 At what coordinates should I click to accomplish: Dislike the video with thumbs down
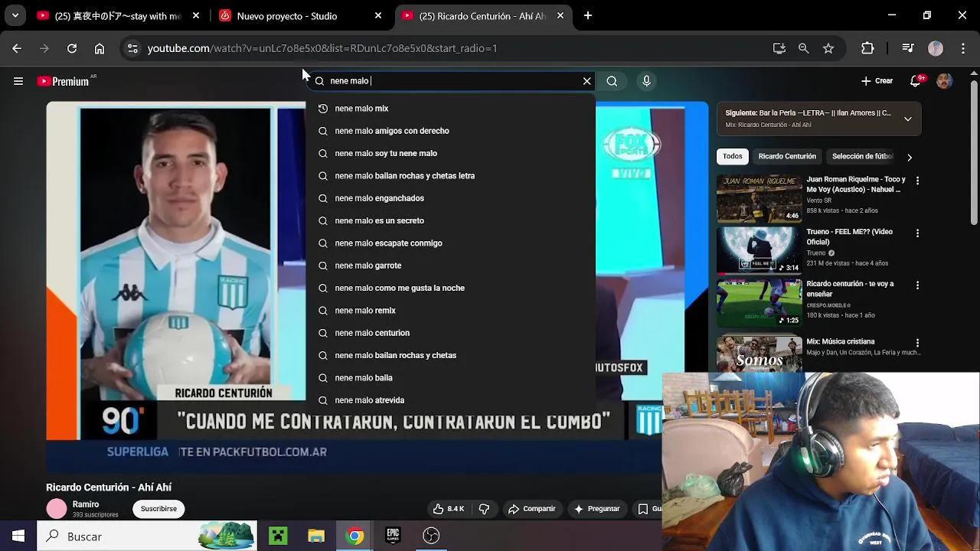tap(484, 509)
